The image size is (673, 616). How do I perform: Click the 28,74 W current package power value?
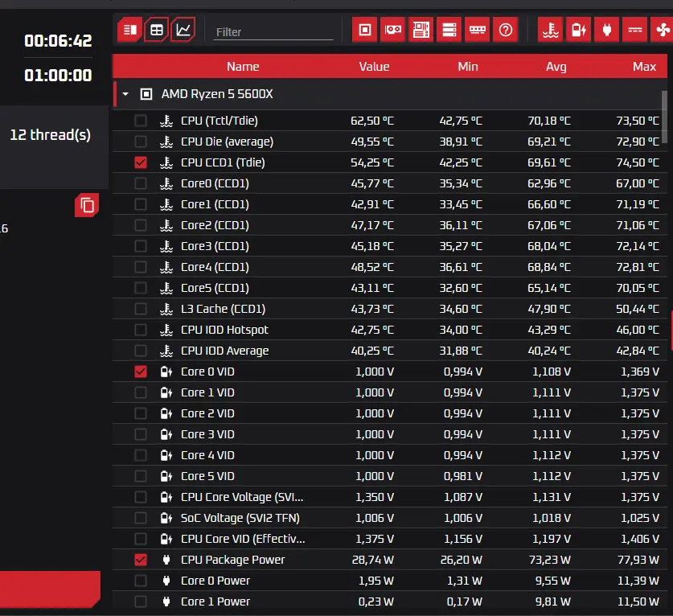pos(372,560)
